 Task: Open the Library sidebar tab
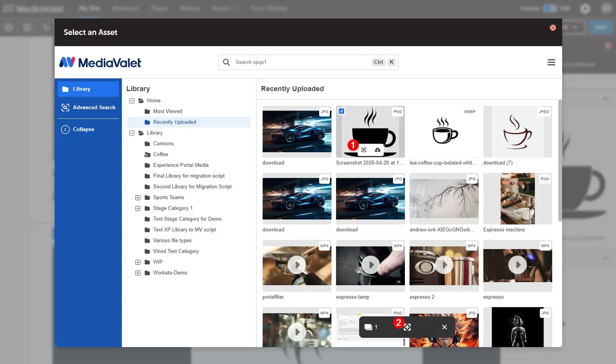[x=88, y=89]
